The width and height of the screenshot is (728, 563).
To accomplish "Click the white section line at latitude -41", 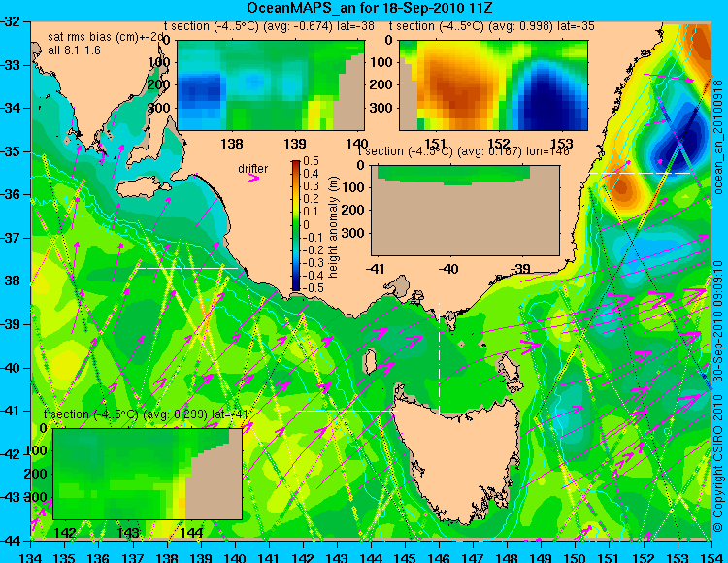I will tap(347, 411).
